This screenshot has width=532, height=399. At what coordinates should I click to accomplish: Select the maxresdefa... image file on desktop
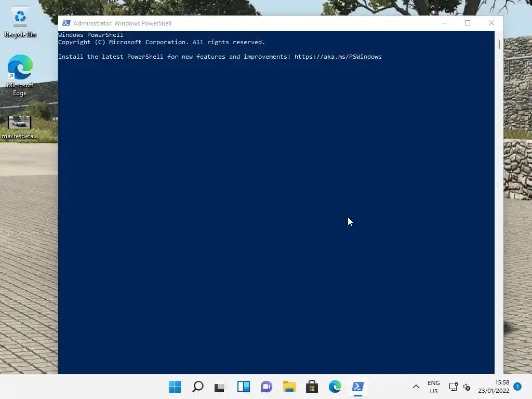[20, 128]
